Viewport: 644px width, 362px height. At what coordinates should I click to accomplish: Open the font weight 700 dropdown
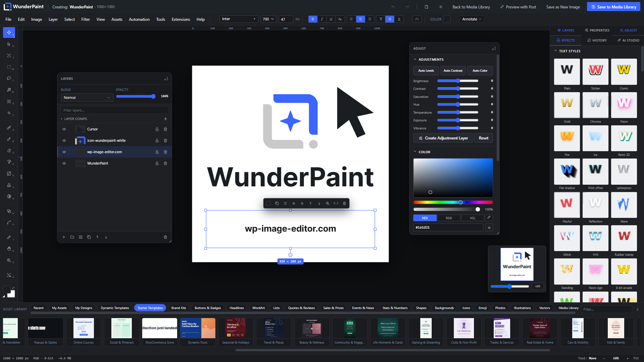[269, 19]
